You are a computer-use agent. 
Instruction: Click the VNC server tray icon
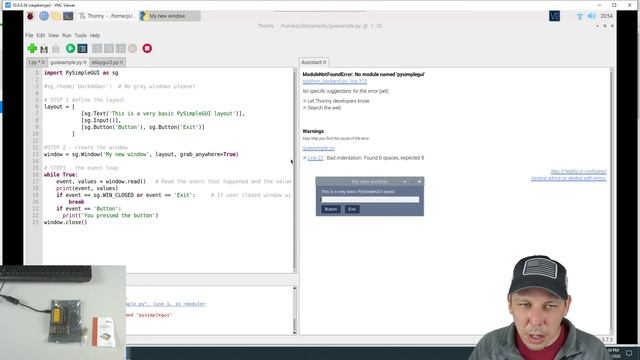click(x=554, y=16)
